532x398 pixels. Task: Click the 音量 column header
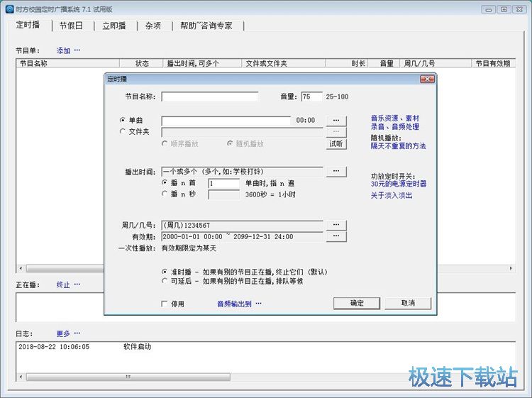point(384,63)
